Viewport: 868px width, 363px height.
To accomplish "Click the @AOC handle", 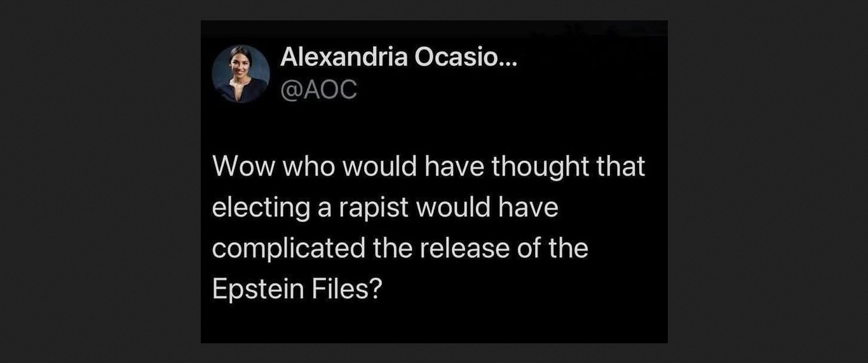I will (x=319, y=90).
